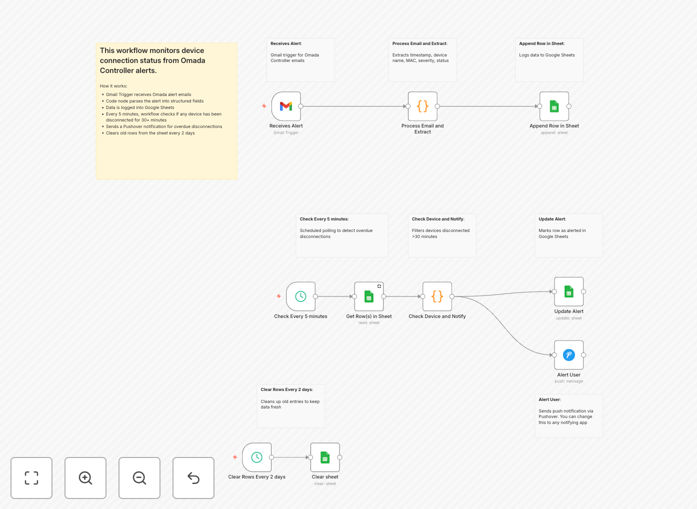Select the 'Alert User:' sticky note

[569, 416]
